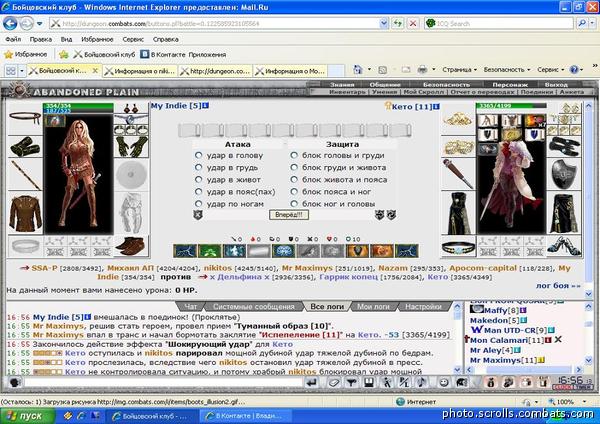Switch to the 'Мои логи' tab
This screenshot has width=600, height=424.
click(x=373, y=307)
